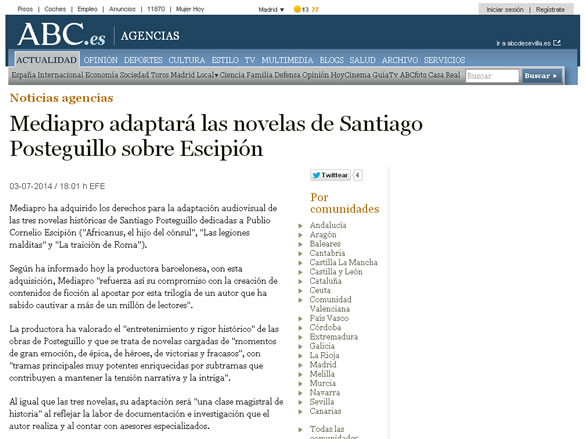The width and height of the screenshot is (585, 439).
Task: Open the weather sun icon
Action: (x=297, y=9)
